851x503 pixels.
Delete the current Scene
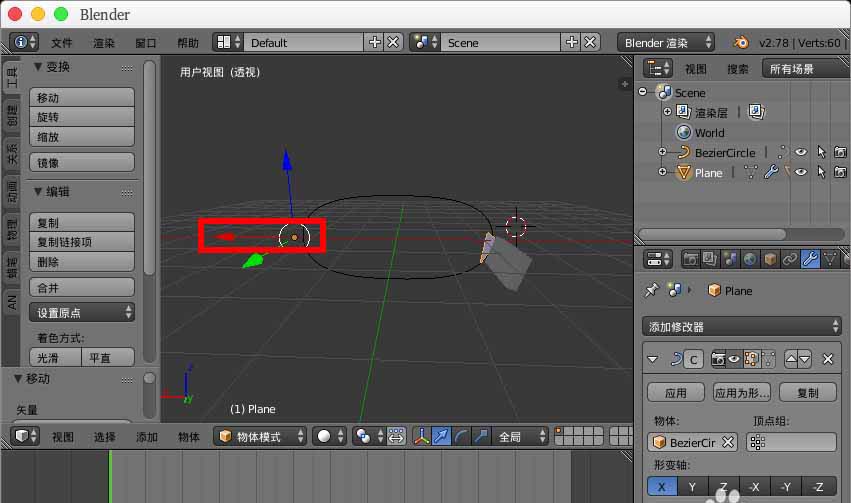[x=590, y=42]
